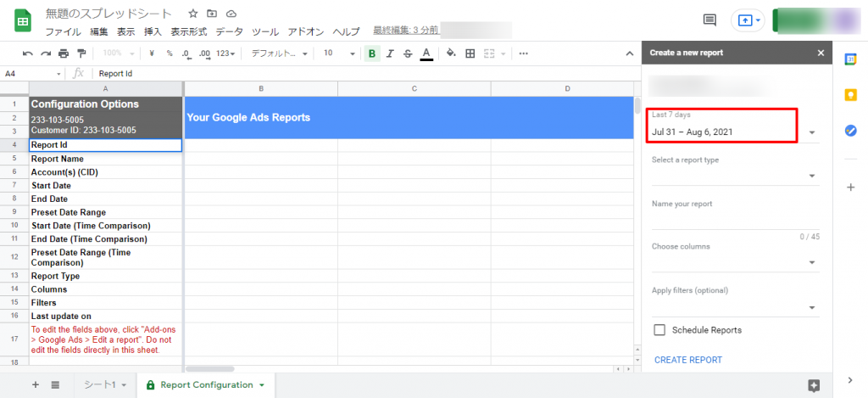
Task: Open text color picker
Action: click(x=426, y=53)
